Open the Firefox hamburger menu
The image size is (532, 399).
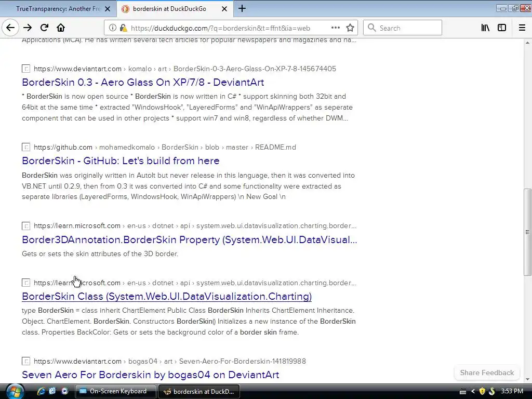point(522,28)
